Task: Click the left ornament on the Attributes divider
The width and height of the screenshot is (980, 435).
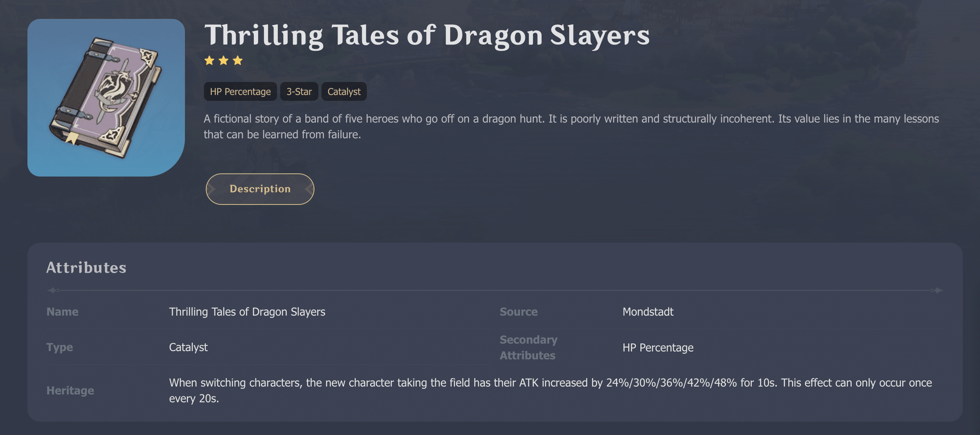Action: click(x=53, y=290)
